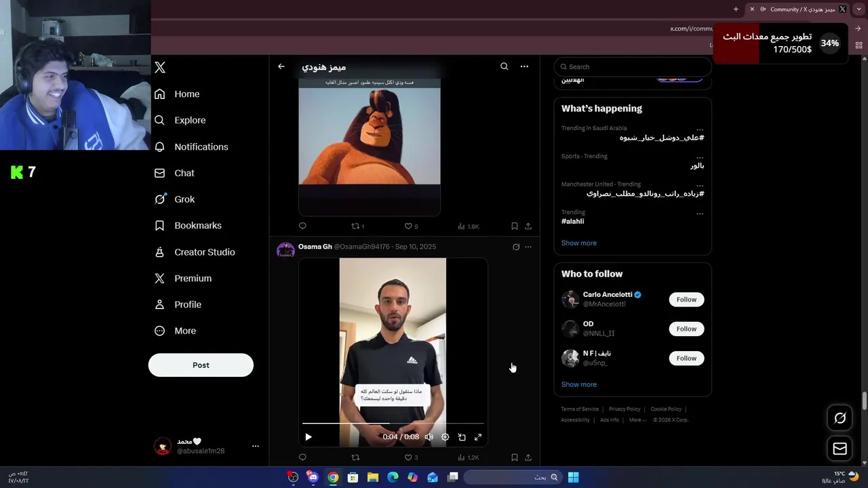
Task: Share the Osama Gh video post
Action: [528, 457]
